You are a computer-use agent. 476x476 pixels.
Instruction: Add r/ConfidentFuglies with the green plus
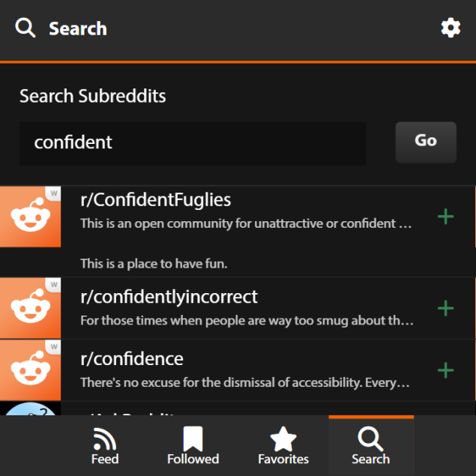pos(445,217)
